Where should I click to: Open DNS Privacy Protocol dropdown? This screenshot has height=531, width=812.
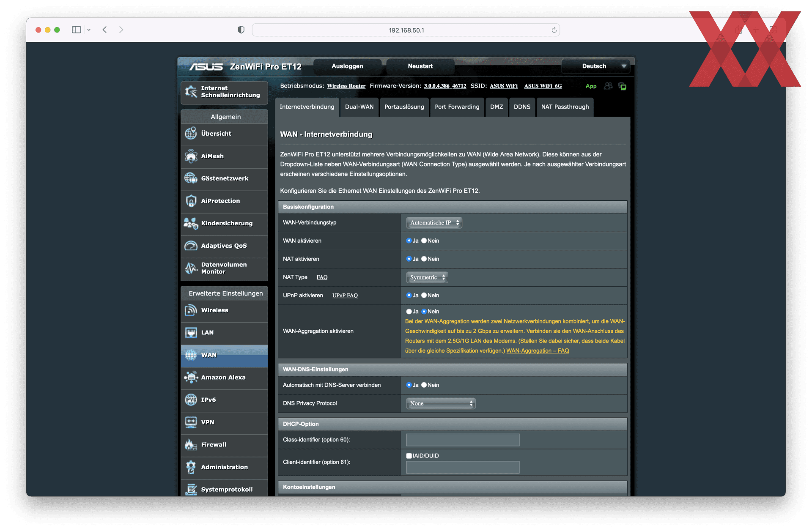pos(441,403)
